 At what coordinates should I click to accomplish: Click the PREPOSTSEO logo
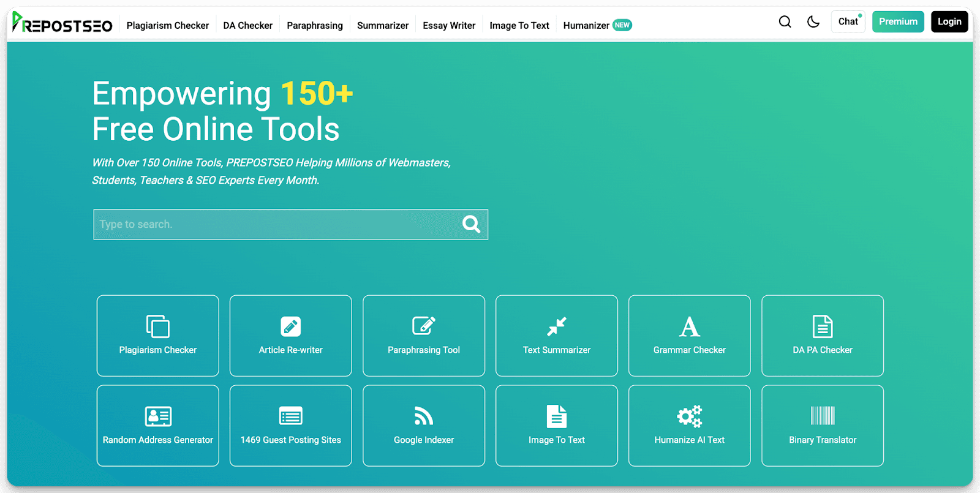[x=62, y=23]
